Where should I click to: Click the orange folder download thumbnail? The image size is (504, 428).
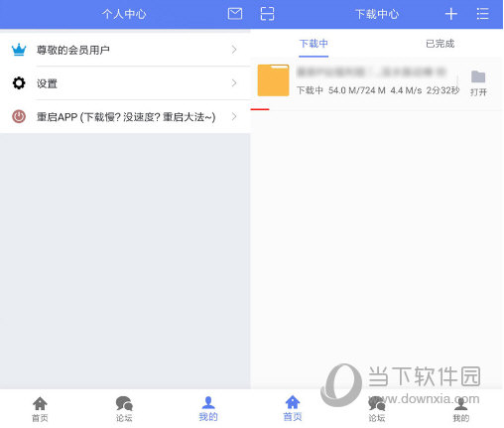(x=273, y=80)
